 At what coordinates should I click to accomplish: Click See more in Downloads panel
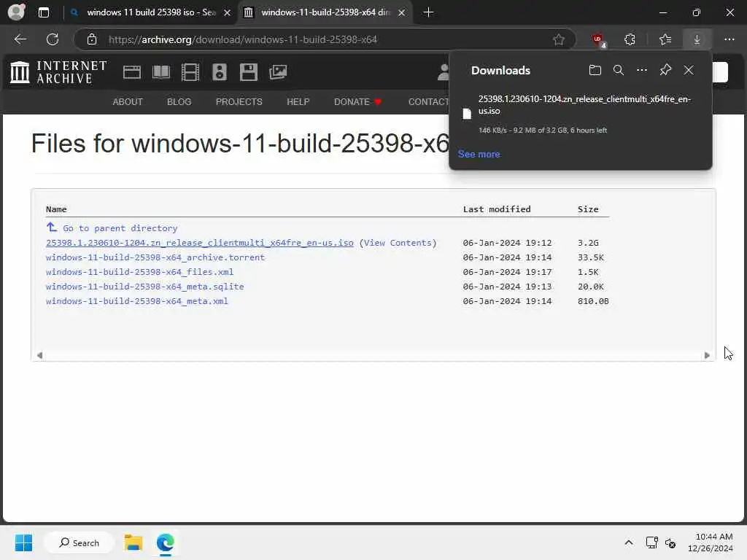(479, 155)
